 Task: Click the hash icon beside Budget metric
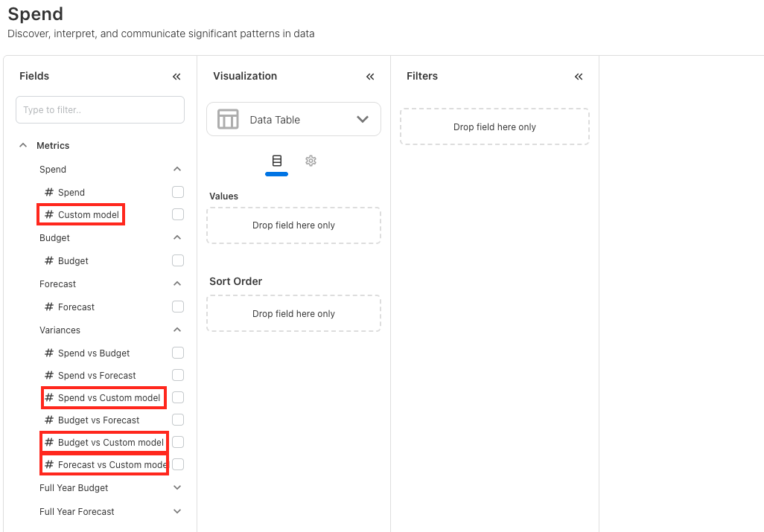coord(49,261)
